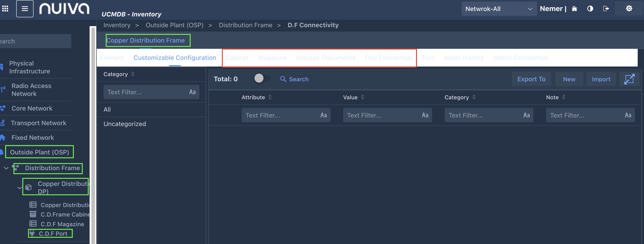Toggle case sensitivity in Attribute filter
This screenshot has width=644, height=244.
coord(324,115)
